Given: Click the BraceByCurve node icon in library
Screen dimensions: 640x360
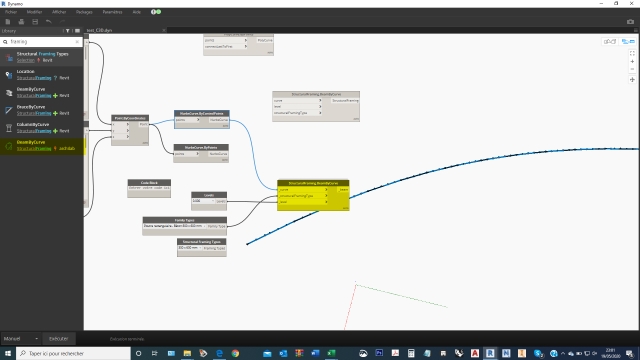Looking at the screenshot, I should [9, 110].
